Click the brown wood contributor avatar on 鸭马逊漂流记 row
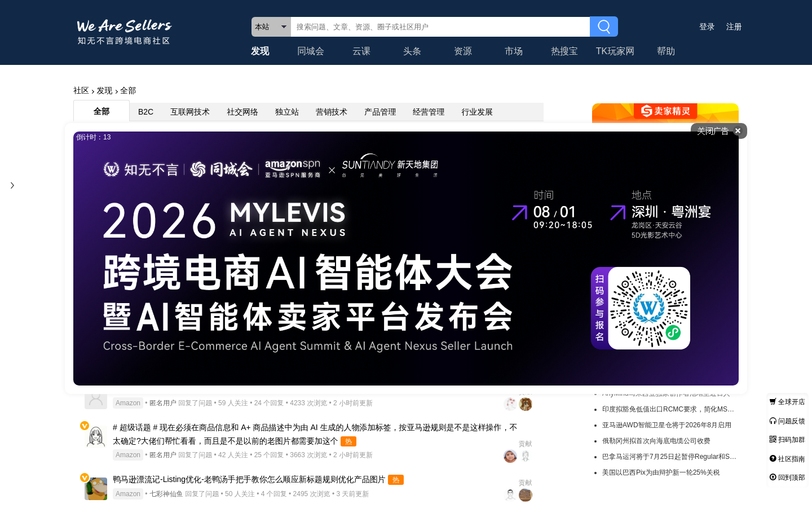 pos(526,495)
